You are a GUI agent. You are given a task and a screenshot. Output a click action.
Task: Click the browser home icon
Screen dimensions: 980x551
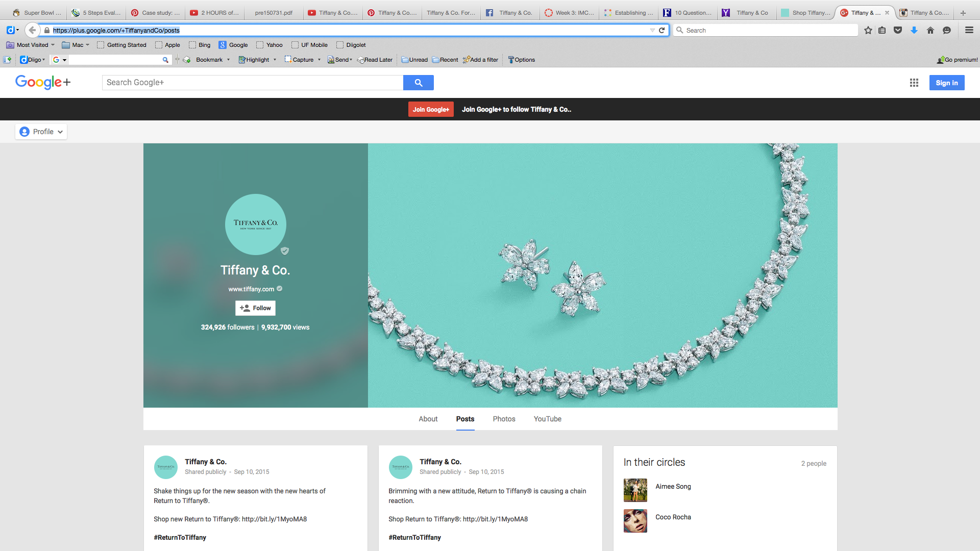click(x=930, y=30)
